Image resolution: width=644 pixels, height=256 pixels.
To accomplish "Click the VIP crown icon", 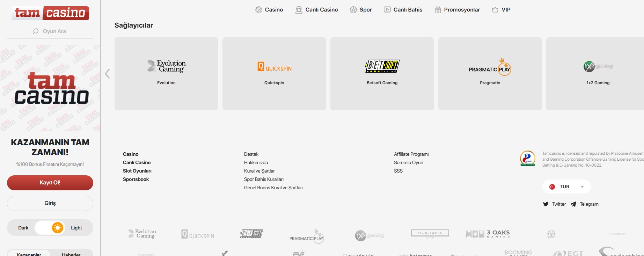I will [495, 10].
